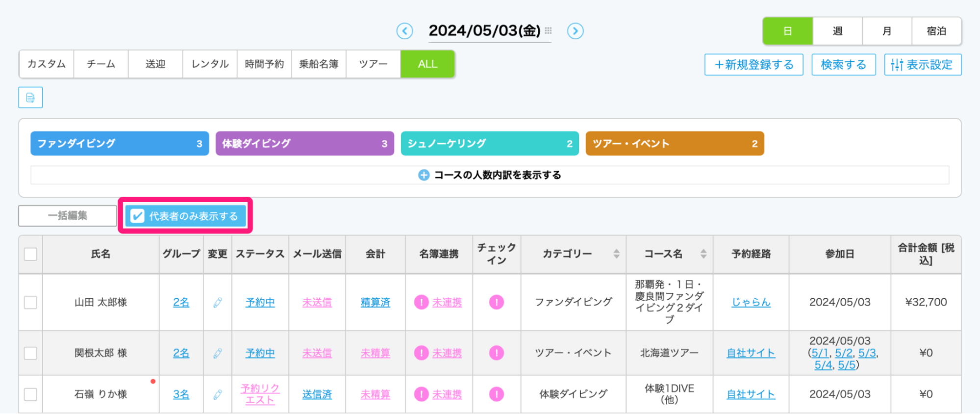The width and height of the screenshot is (980, 414).
Task: Click 予約中 status for 山田 太郎様
Action: (260, 303)
